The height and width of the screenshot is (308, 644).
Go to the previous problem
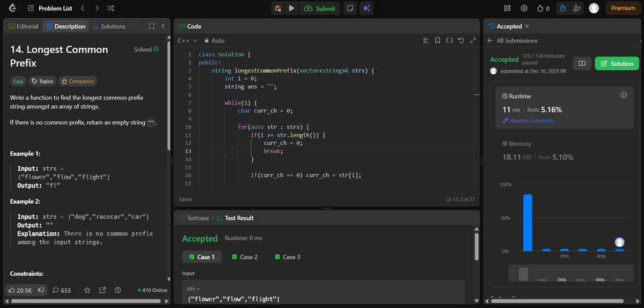click(x=82, y=8)
